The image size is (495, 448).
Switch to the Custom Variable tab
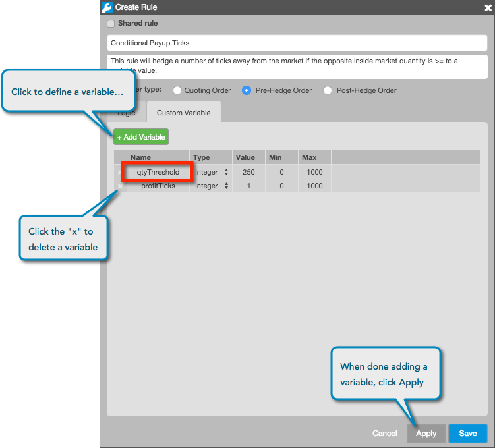(184, 113)
